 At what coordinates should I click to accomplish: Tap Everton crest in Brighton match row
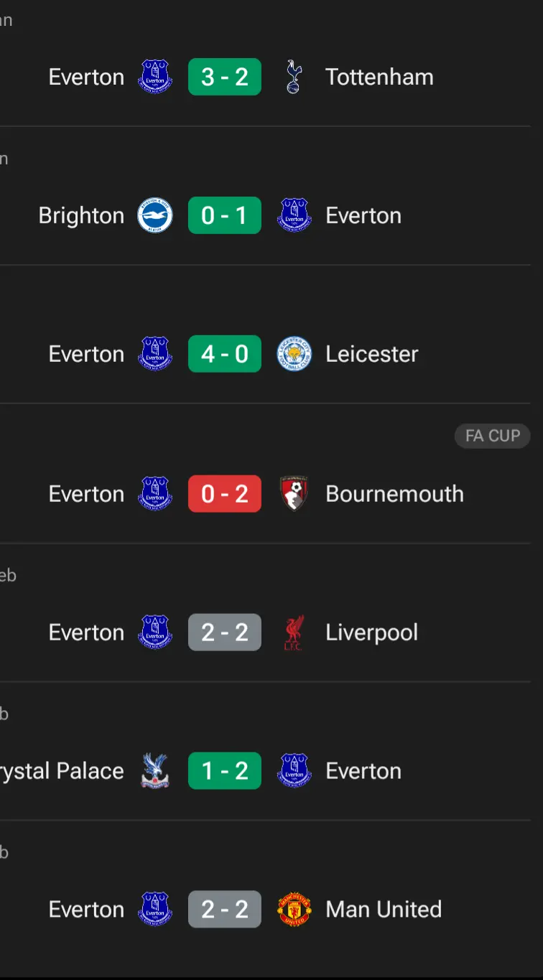tap(294, 215)
